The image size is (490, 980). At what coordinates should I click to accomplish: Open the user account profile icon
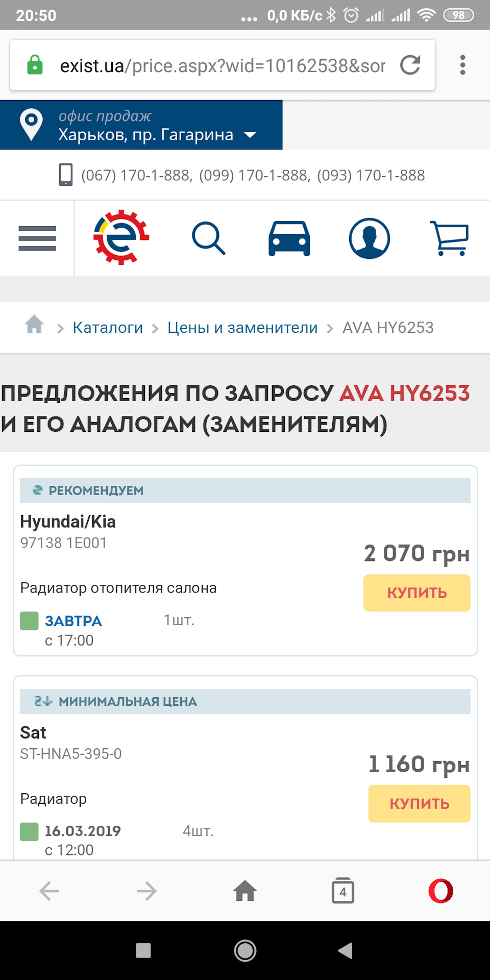[x=369, y=238]
